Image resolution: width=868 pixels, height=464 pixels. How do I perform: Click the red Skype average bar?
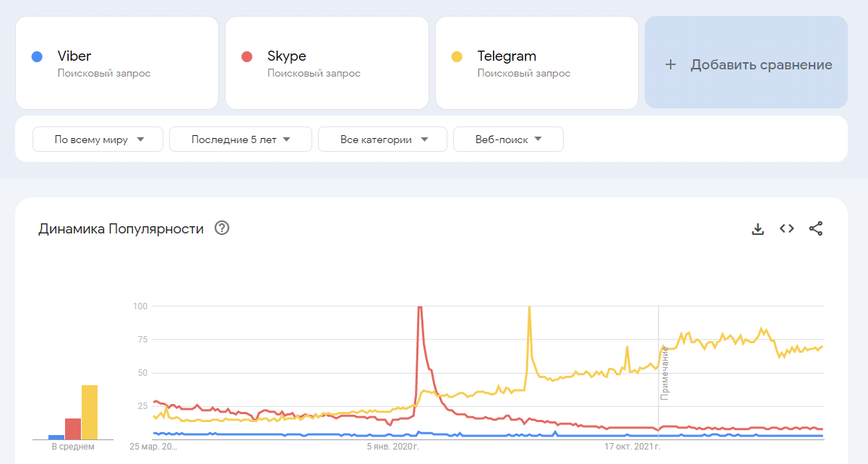pyautogui.click(x=73, y=429)
